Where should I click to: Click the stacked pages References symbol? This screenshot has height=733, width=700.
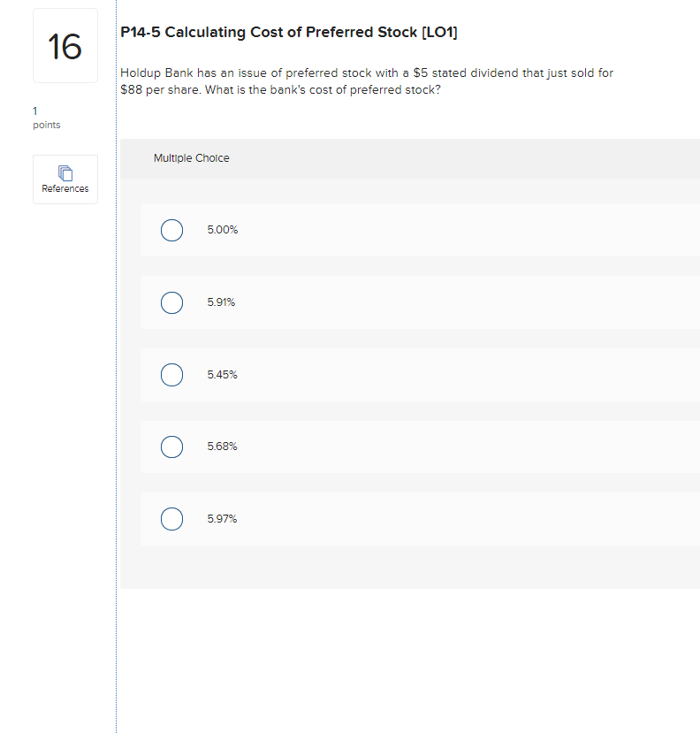click(65, 172)
